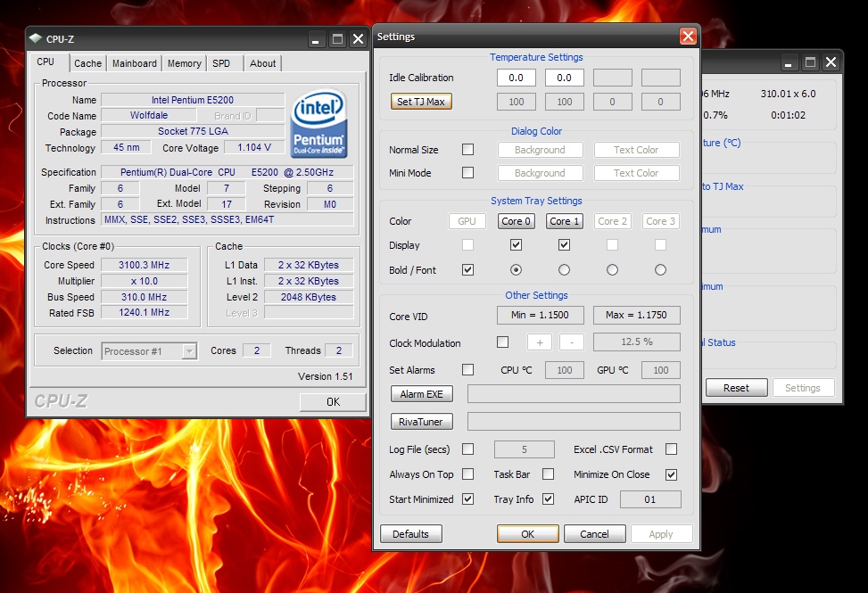The width and height of the screenshot is (868, 593).
Task: Click Reset in the background monitor window
Action: (x=736, y=388)
